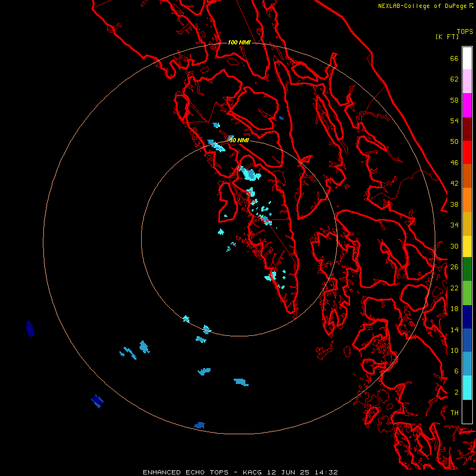
Task: Click the 66 legend value
Action: tap(454, 59)
